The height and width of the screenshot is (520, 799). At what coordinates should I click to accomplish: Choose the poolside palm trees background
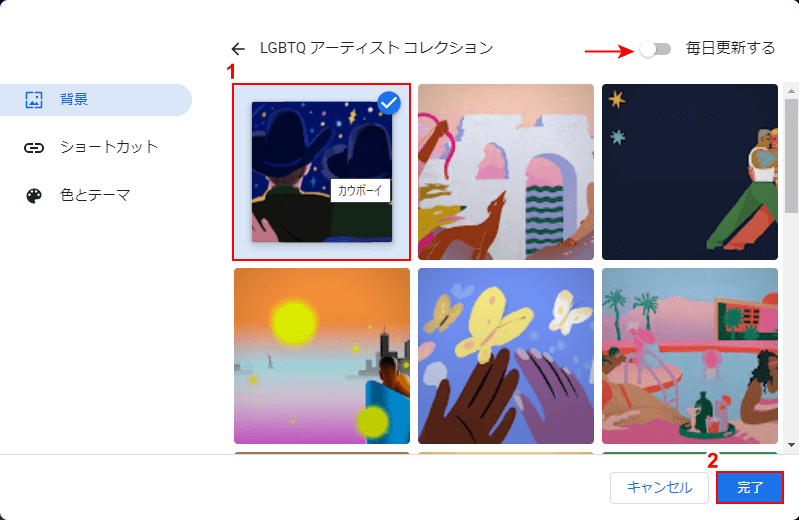click(690, 356)
